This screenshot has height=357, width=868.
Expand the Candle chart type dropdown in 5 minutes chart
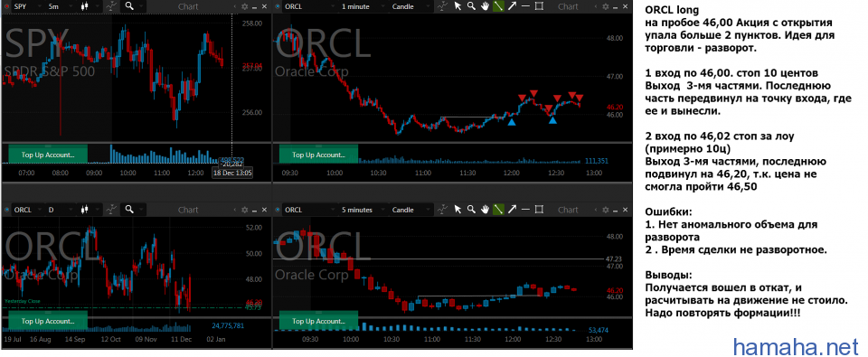(x=410, y=210)
